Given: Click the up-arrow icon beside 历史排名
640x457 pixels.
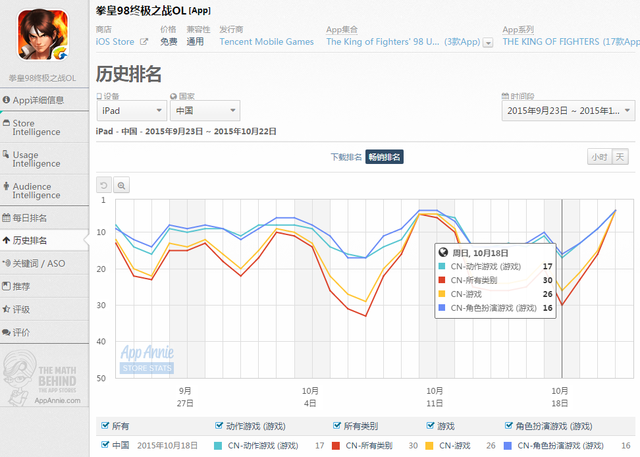Looking at the screenshot, I should [x=6, y=240].
